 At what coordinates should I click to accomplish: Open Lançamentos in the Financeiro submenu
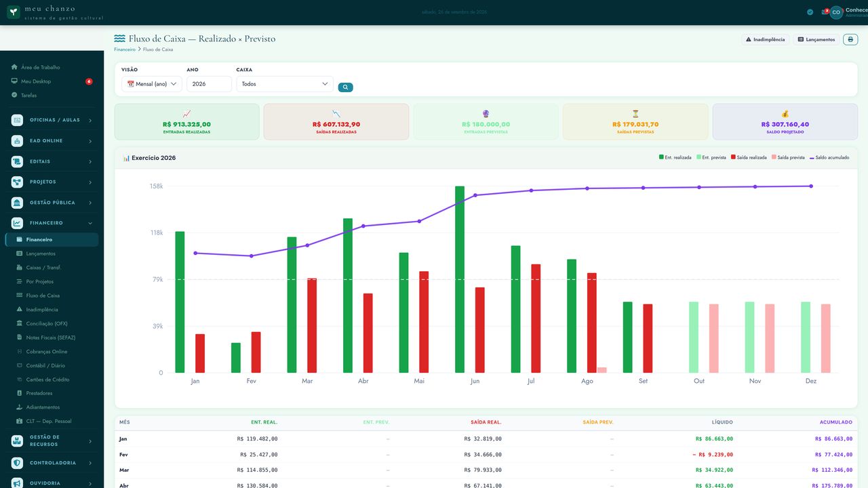tap(52, 253)
